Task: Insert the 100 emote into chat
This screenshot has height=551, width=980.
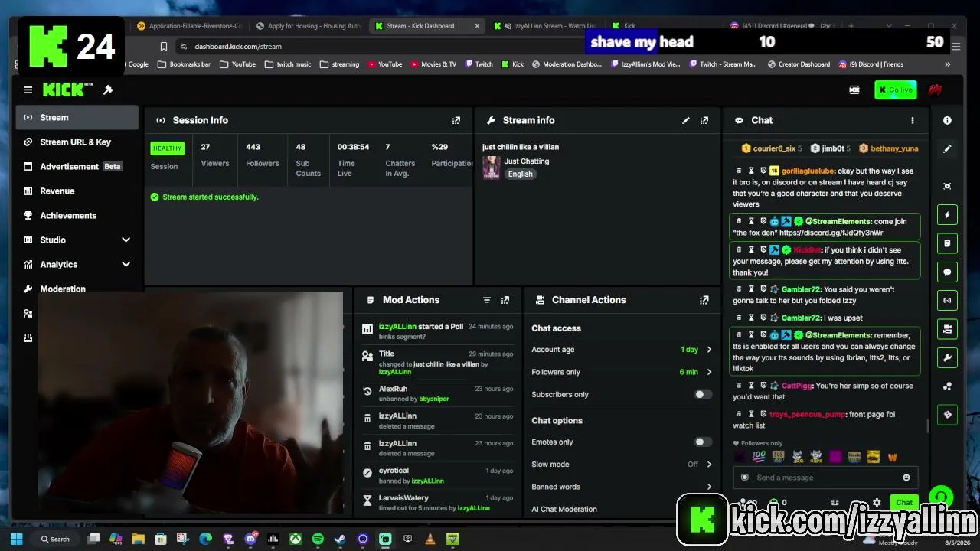Action: click(x=759, y=457)
